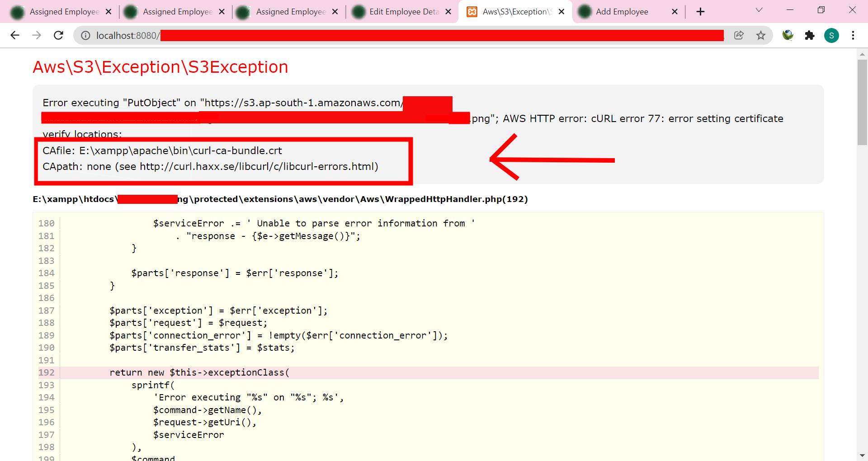Click line 196 $request->getUri()
Screen dimensions: 868x461
pos(205,422)
